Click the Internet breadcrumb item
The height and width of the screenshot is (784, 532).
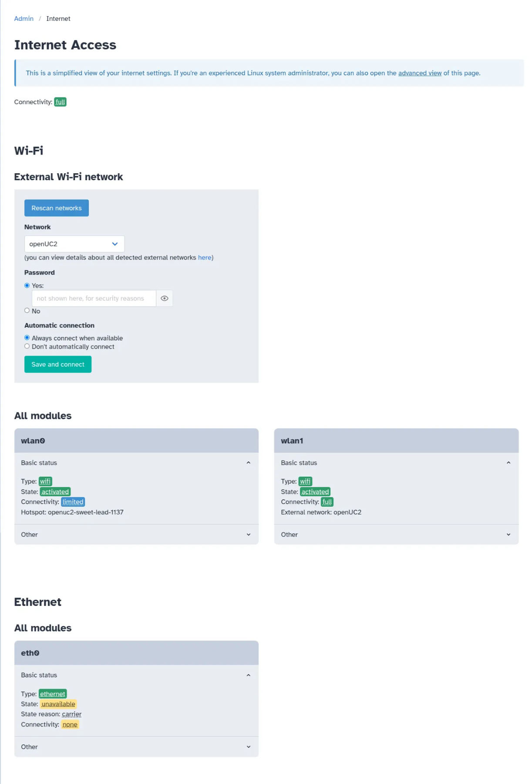pos(58,18)
